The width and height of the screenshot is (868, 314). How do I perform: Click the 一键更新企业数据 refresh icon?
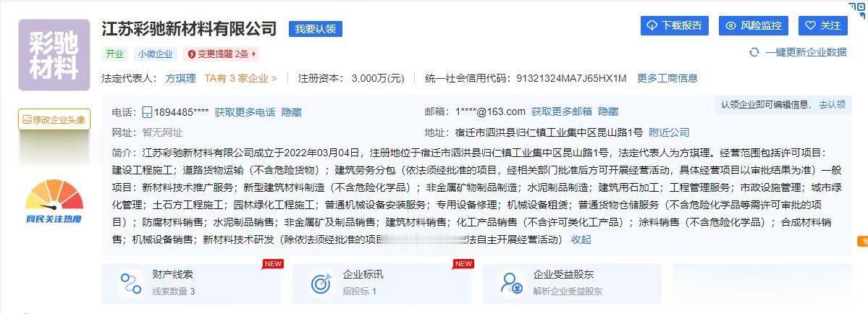tap(754, 52)
